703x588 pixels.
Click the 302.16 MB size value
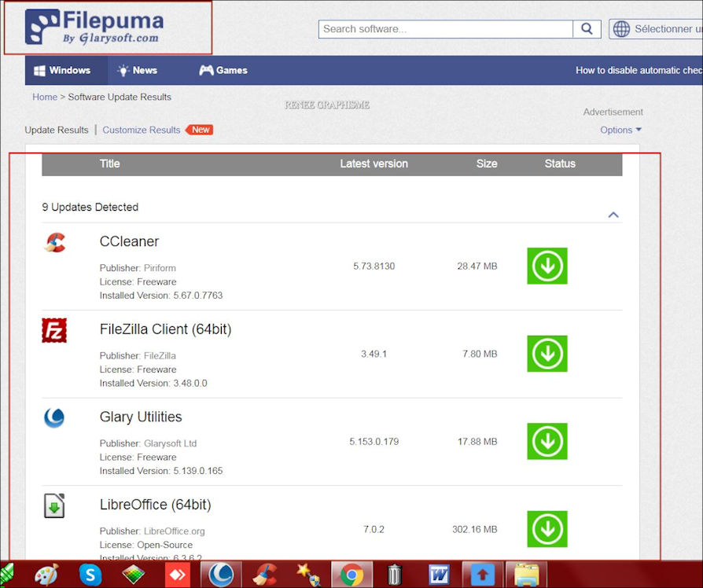pos(475,530)
